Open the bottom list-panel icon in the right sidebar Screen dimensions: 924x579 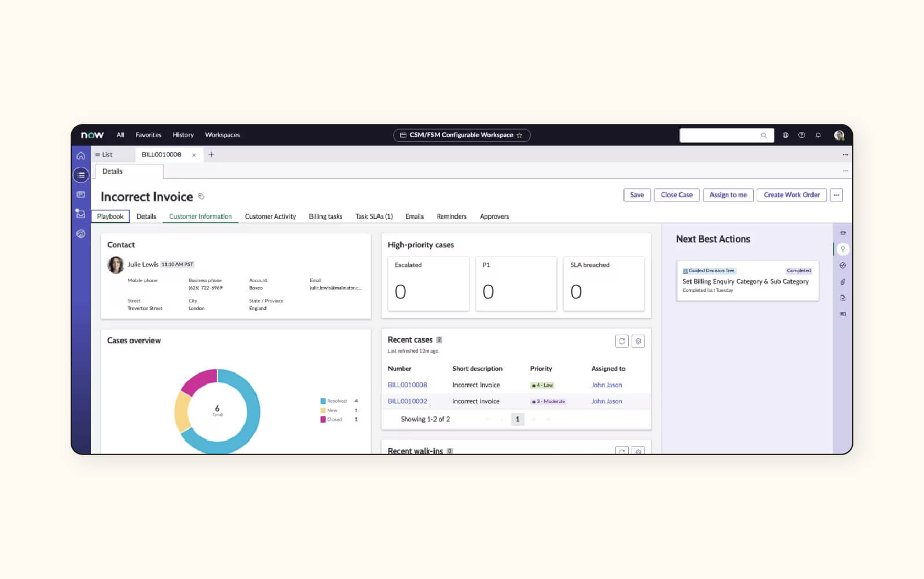point(843,314)
